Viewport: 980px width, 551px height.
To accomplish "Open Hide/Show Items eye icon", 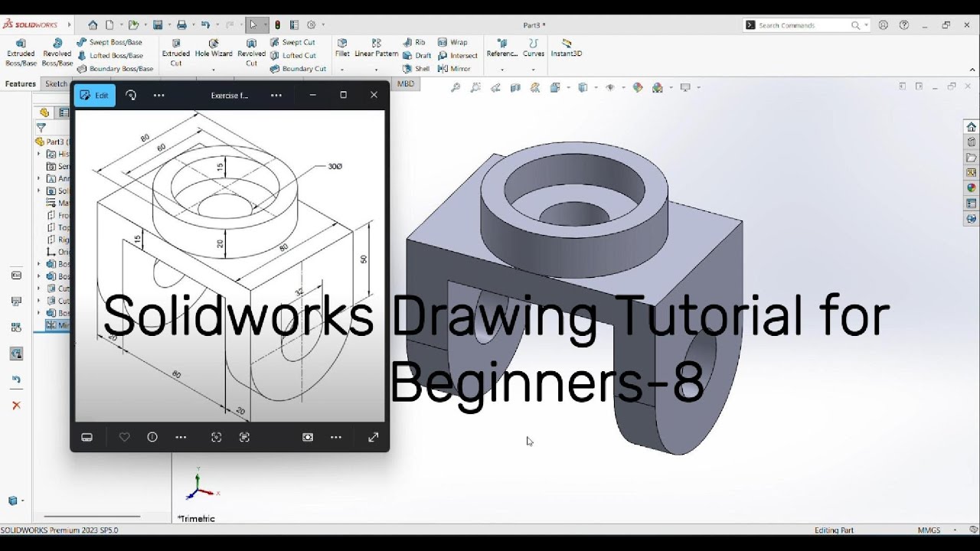I will click(x=610, y=88).
